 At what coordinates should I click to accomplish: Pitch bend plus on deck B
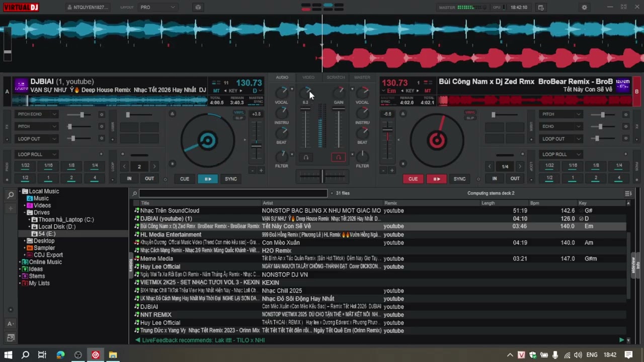[x=391, y=170]
